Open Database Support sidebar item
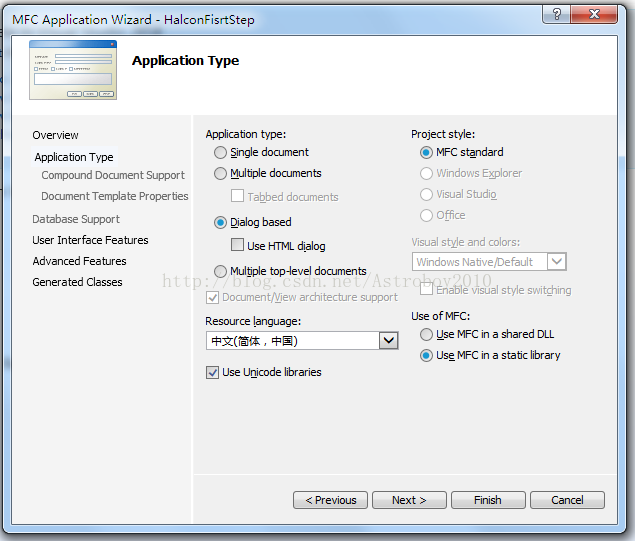 76,219
